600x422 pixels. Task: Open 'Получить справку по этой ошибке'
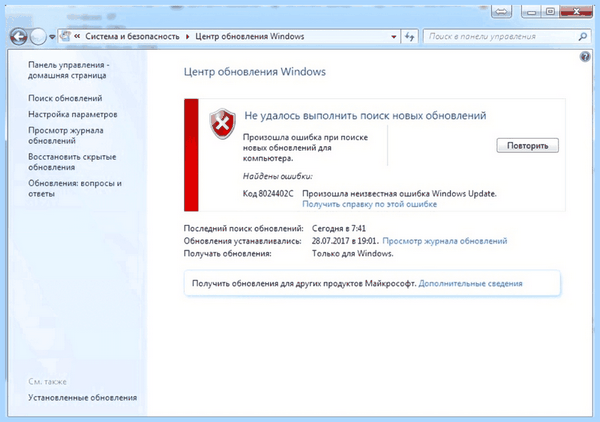pyautogui.click(x=369, y=204)
